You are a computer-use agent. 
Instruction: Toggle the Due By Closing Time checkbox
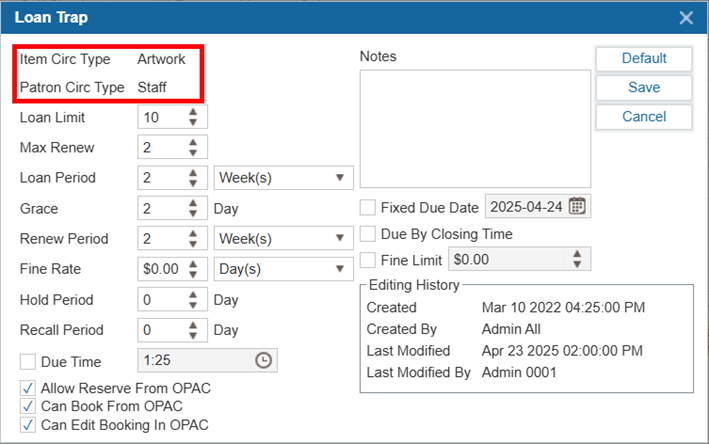coord(368,234)
